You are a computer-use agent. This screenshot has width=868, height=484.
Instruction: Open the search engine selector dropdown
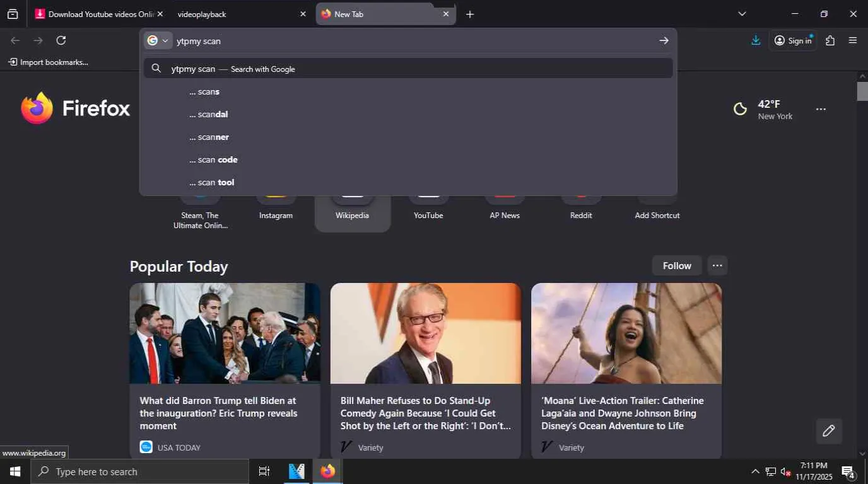158,41
